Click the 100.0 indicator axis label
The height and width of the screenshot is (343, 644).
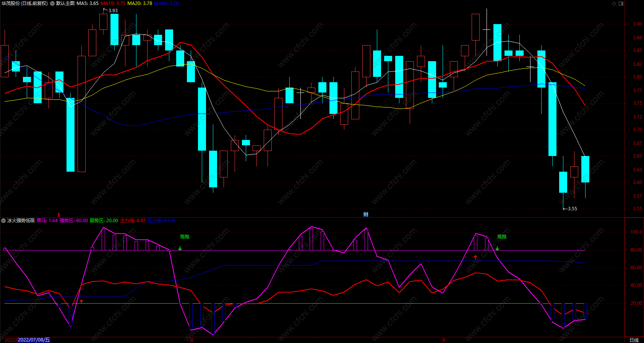pos(636,232)
